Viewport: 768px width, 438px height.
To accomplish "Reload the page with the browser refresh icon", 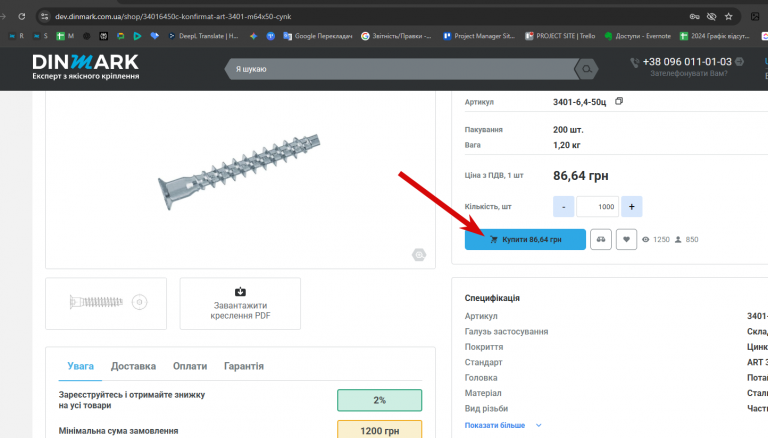I will pos(22,16).
